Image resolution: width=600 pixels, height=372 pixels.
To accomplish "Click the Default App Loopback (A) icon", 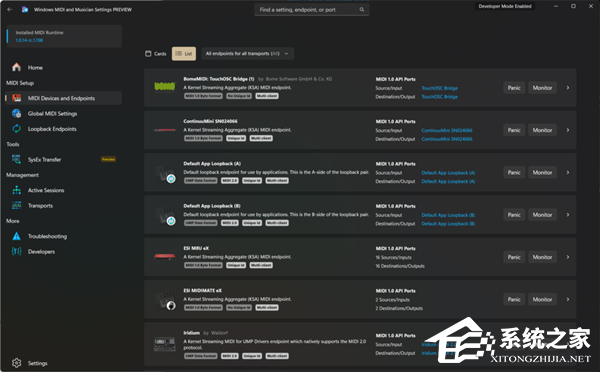I will tap(166, 174).
